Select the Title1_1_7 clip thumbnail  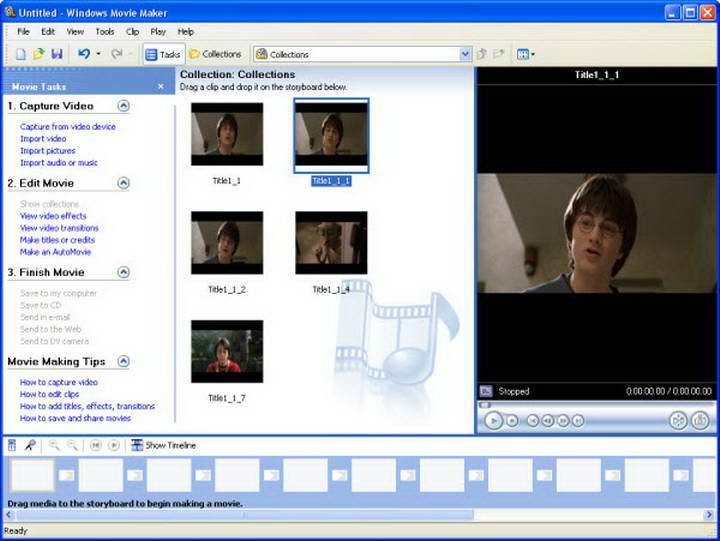click(227, 351)
